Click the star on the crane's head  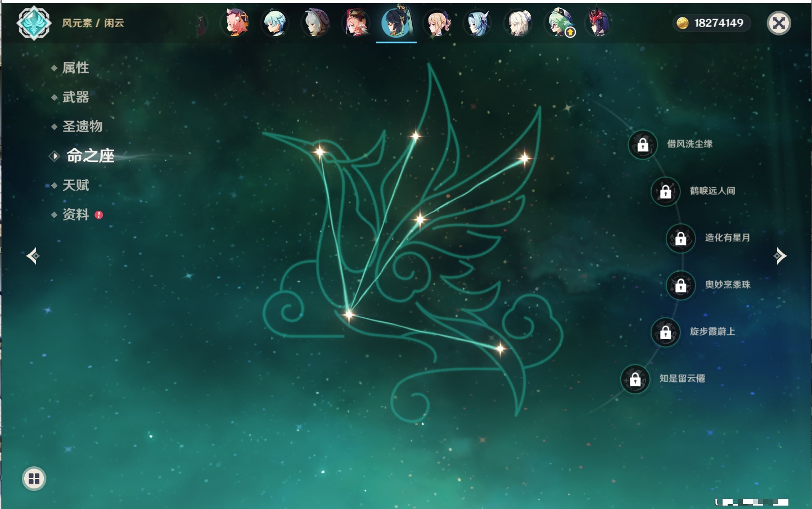(319, 152)
